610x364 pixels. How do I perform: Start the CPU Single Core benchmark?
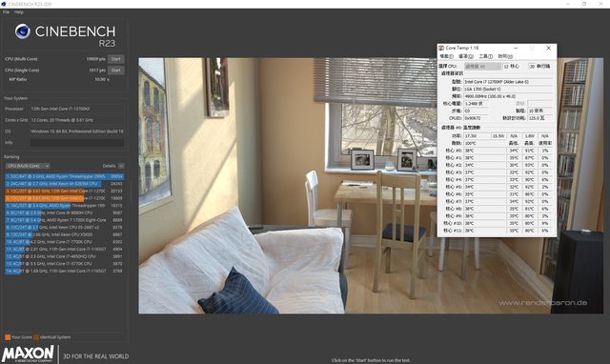click(116, 71)
